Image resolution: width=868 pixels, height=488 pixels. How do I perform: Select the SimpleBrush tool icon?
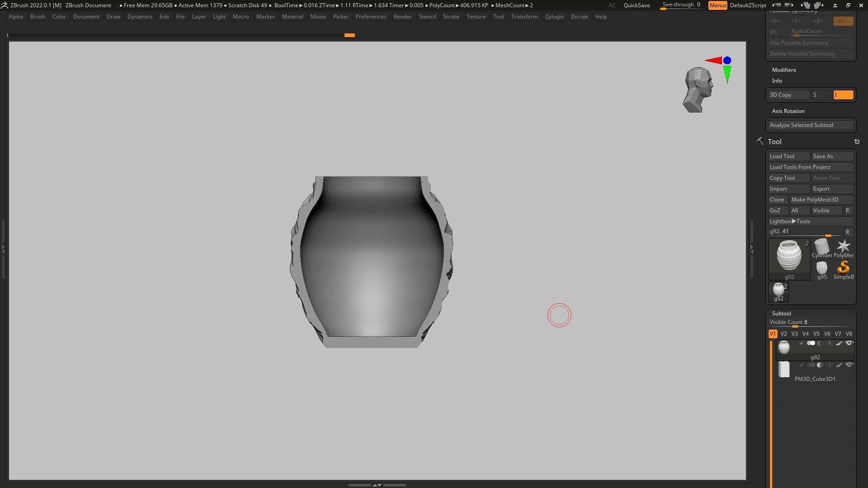tap(843, 268)
